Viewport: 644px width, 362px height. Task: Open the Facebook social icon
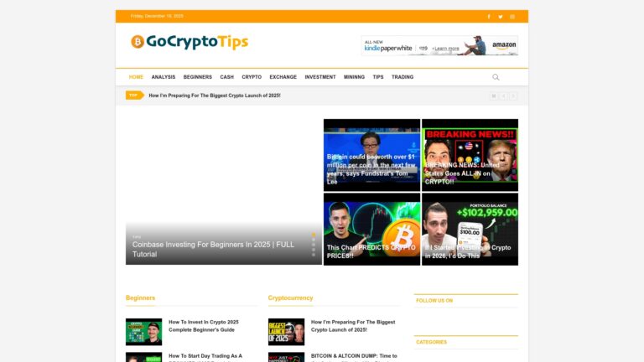(489, 16)
